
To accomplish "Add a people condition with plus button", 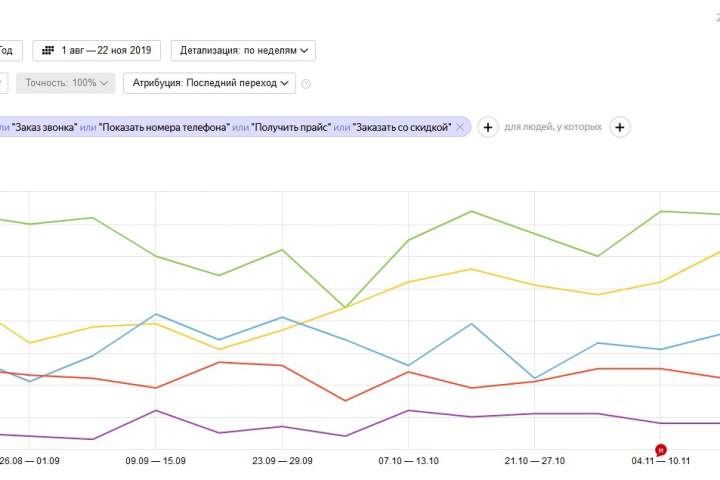I will point(620,127).
